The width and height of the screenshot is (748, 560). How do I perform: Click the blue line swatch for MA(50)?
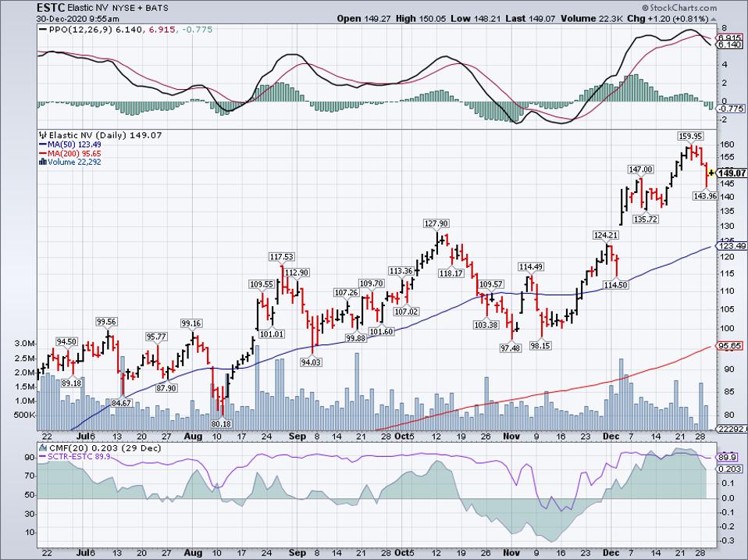[42, 144]
